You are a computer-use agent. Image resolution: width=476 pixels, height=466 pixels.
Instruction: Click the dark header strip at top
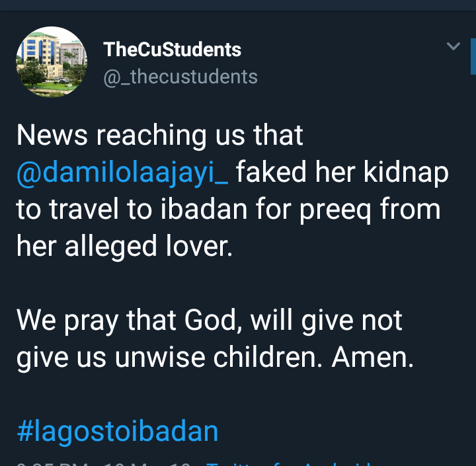[x=238, y=5]
